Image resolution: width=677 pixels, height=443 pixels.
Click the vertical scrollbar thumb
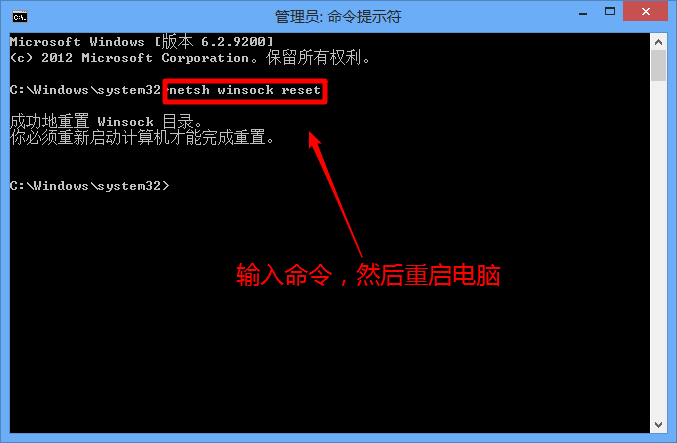(x=658, y=66)
